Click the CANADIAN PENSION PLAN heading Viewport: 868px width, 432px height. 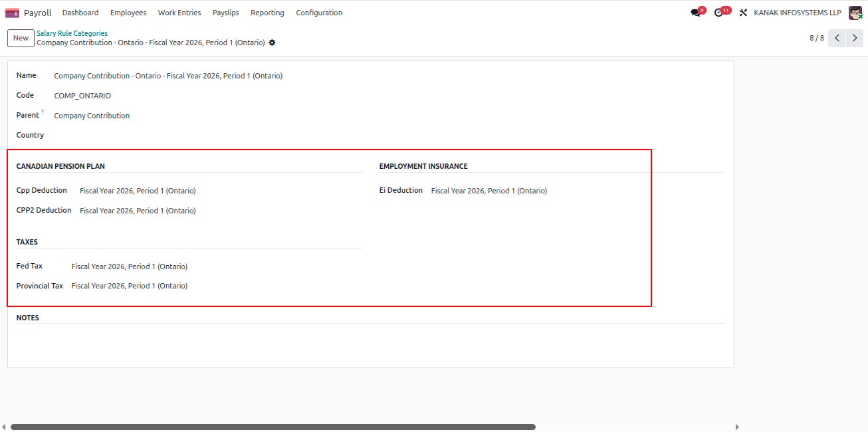click(x=60, y=166)
